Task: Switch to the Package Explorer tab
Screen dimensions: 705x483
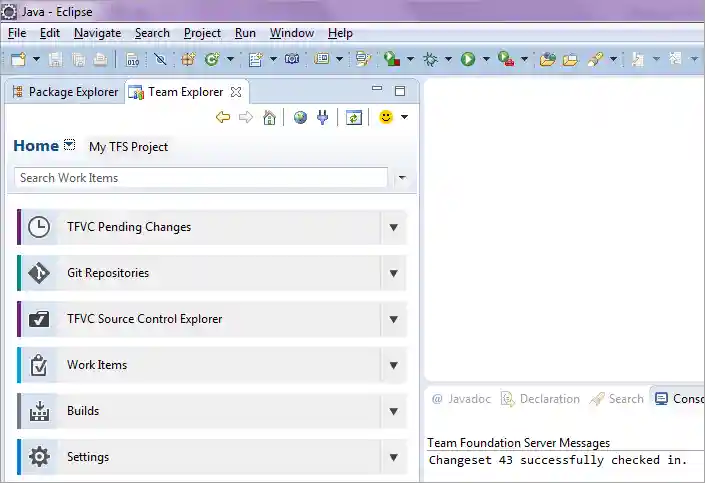Action: click(x=66, y=92)
